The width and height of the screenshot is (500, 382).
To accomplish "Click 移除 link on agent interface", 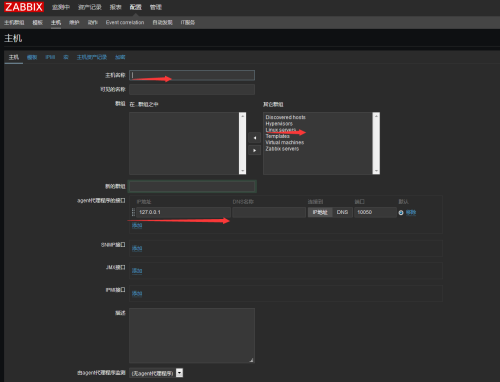I will pos(411,213).
